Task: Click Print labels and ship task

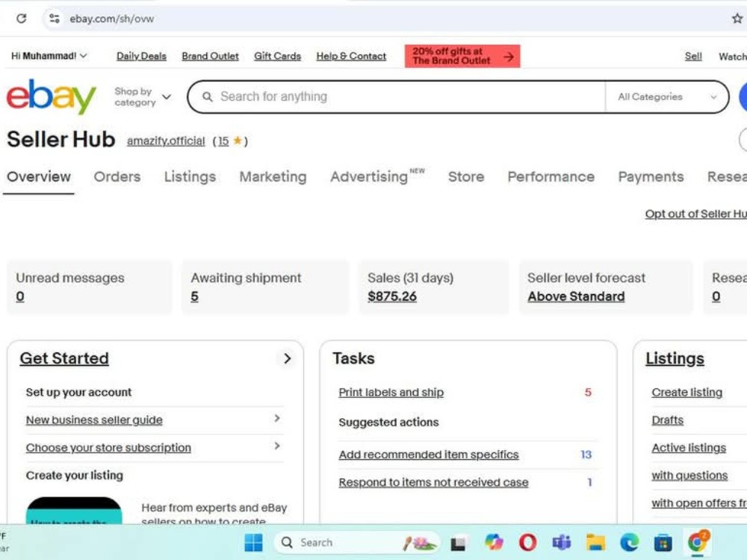Action: 391,393
